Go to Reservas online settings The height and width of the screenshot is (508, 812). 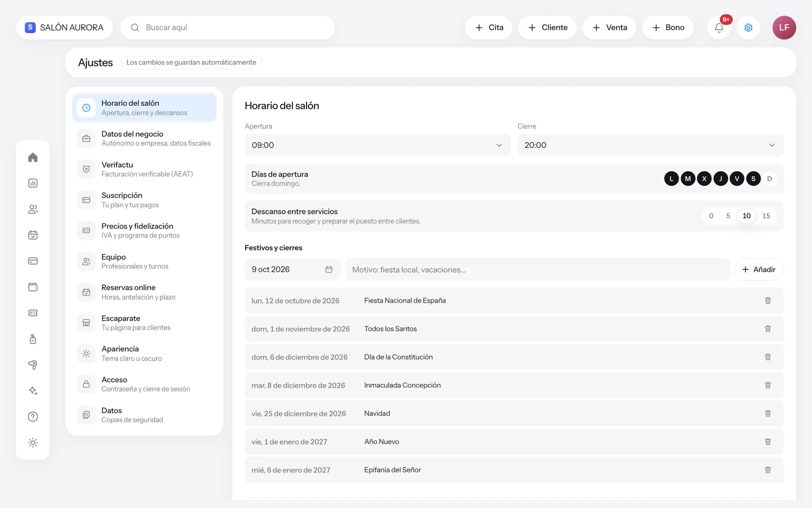point(144,292)
